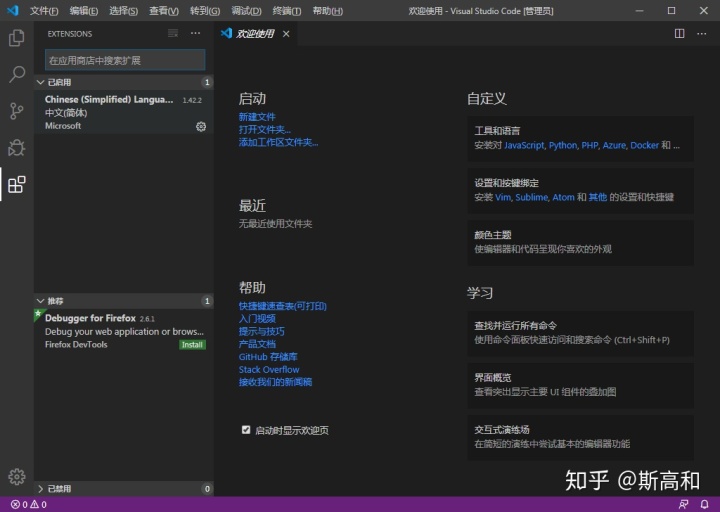Image resolution: width=720 pixels, height=512 pixels.
Task: Click the feedback icon in status bar
Action: [683, 504]
